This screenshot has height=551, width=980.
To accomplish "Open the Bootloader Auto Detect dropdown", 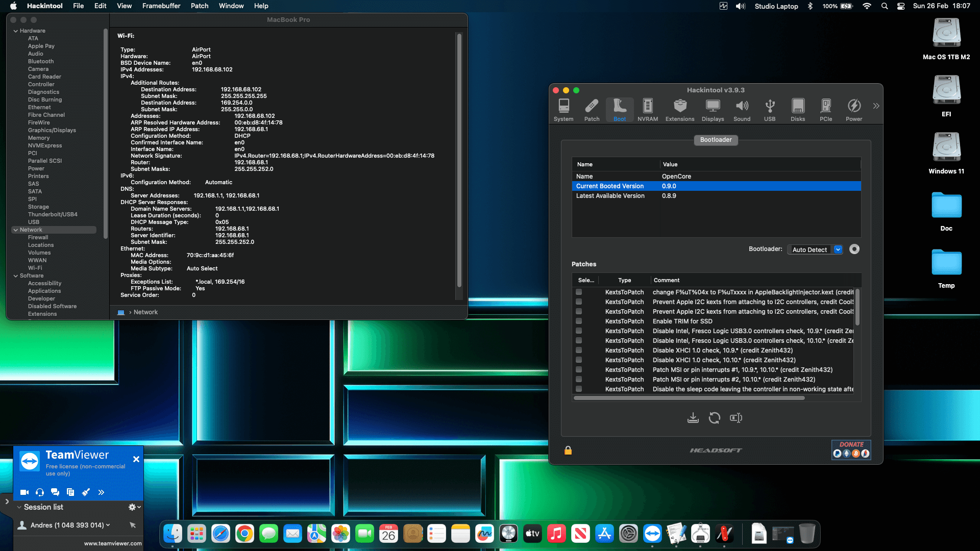I will tap(815, 249).
